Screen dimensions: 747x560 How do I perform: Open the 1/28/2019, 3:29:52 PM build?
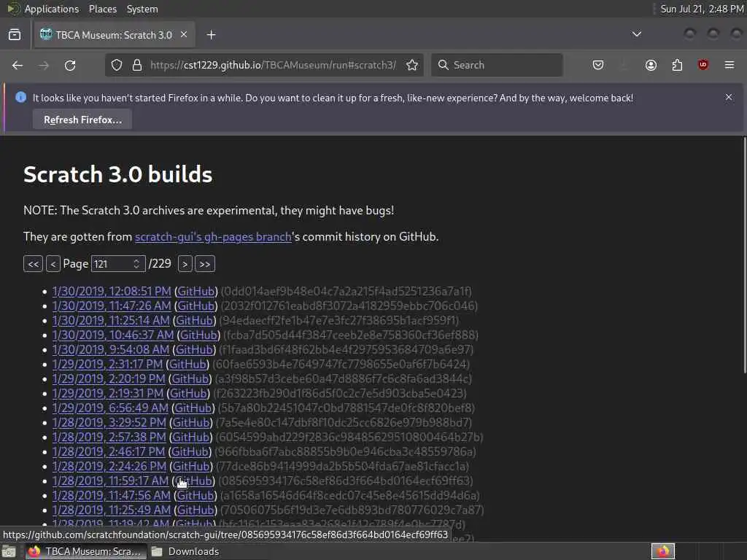click(x=109, y=422)
